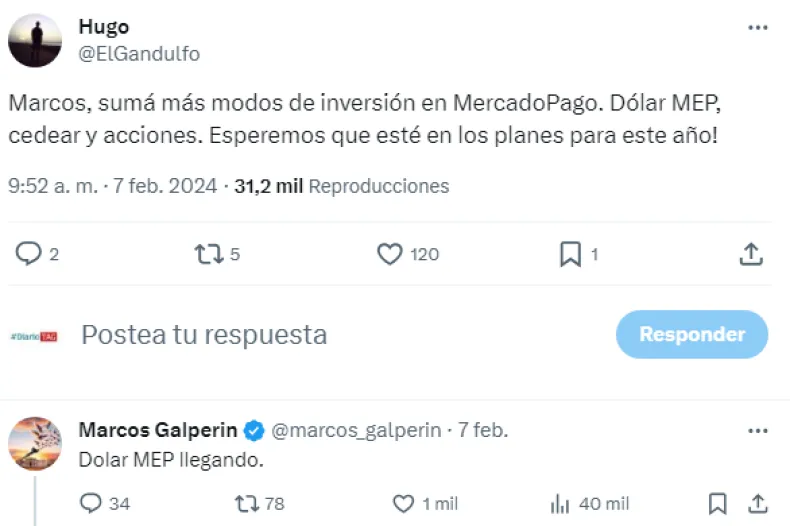Open Marcos Galperin's profile name link
The height and width of the screenshot is (526, 790).
(158, 431)
